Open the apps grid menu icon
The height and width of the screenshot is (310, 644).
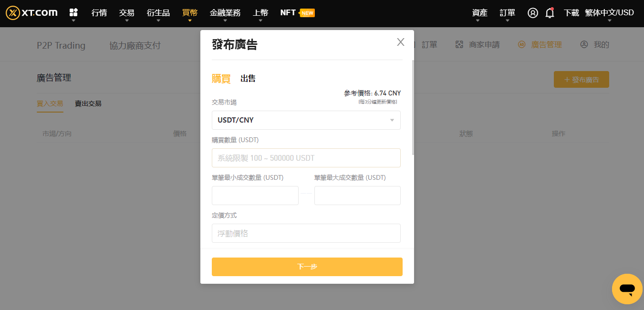coord(73,12)
